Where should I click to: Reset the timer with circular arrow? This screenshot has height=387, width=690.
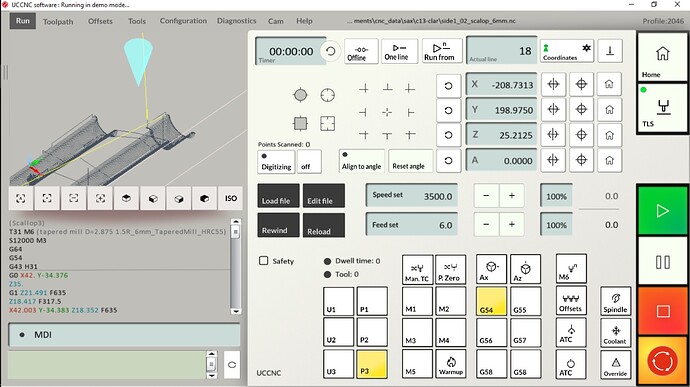[330, 51]
